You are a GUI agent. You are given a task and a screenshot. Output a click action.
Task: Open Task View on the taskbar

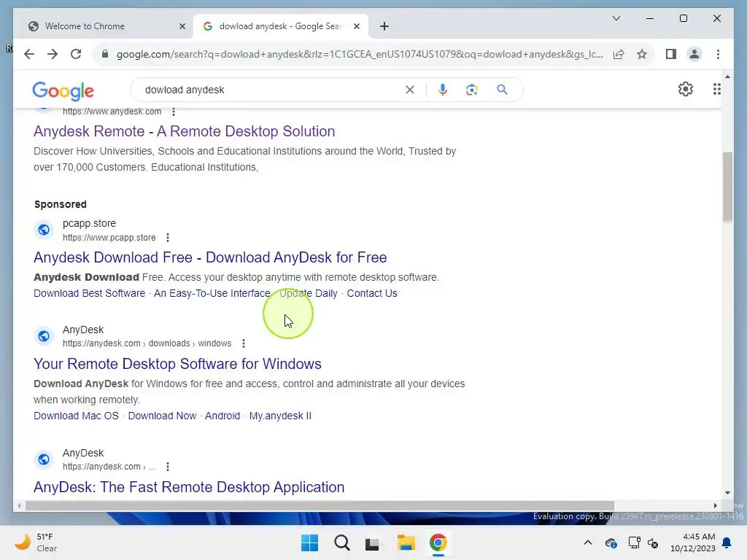tap(372, 543)
